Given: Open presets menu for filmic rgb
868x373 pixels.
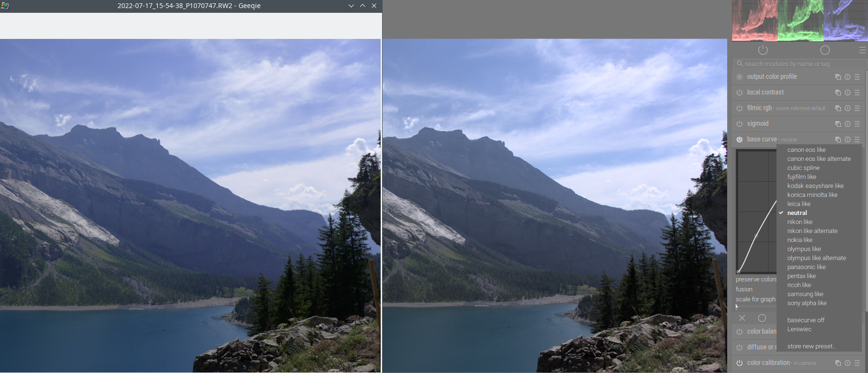Looking at the screenshot, I should point(857,108).
